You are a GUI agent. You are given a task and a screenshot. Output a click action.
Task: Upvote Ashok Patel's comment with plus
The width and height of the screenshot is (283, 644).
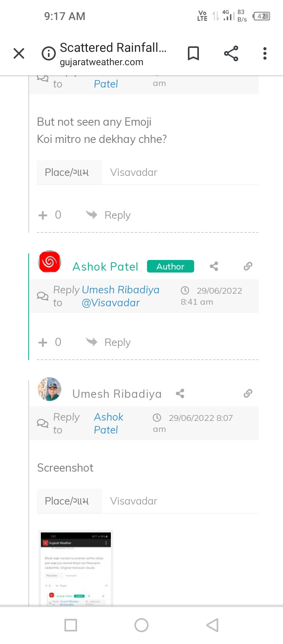pos(43,342)
